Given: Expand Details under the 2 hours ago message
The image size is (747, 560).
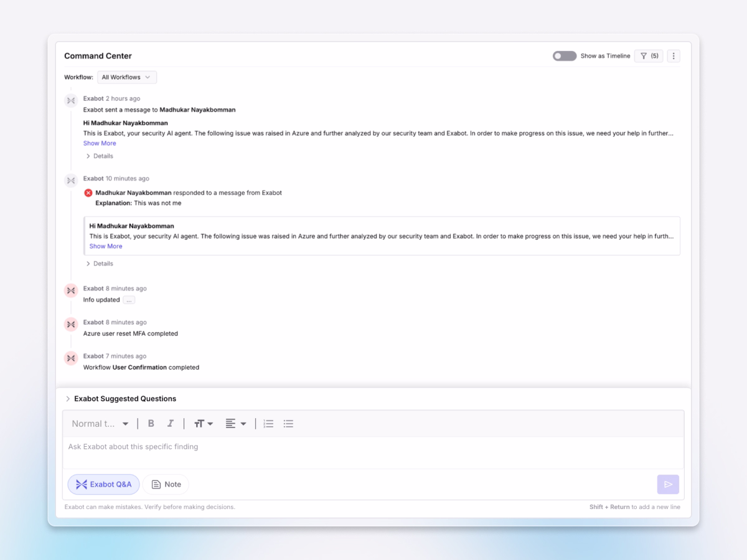Looking at the screenshot, I should (x=100, y=156).
